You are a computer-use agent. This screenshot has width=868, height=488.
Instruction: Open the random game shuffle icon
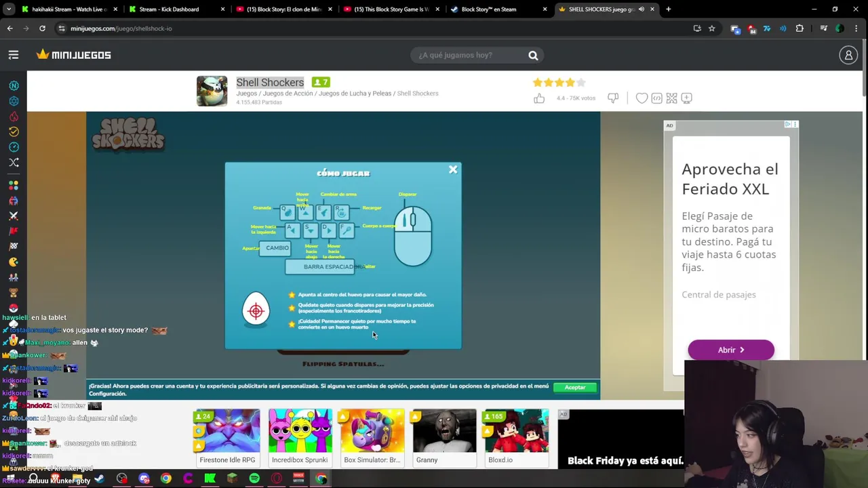tap(14, 162)
